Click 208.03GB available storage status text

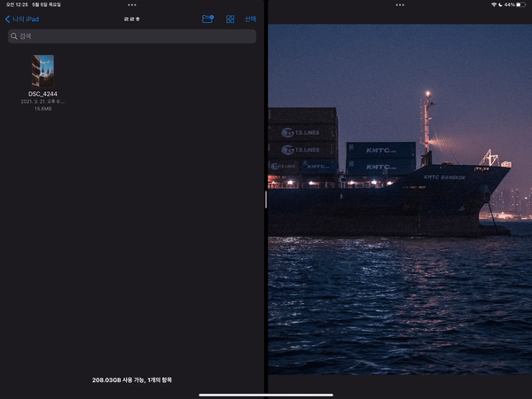[132, 380]
